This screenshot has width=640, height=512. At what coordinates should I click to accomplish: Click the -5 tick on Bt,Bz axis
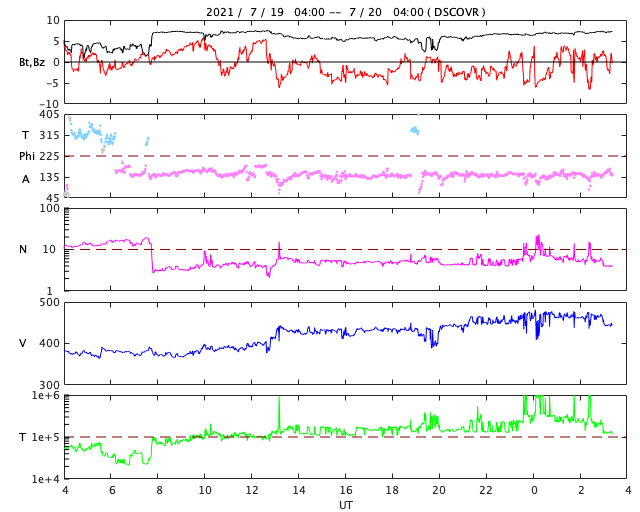coord(52,83)
